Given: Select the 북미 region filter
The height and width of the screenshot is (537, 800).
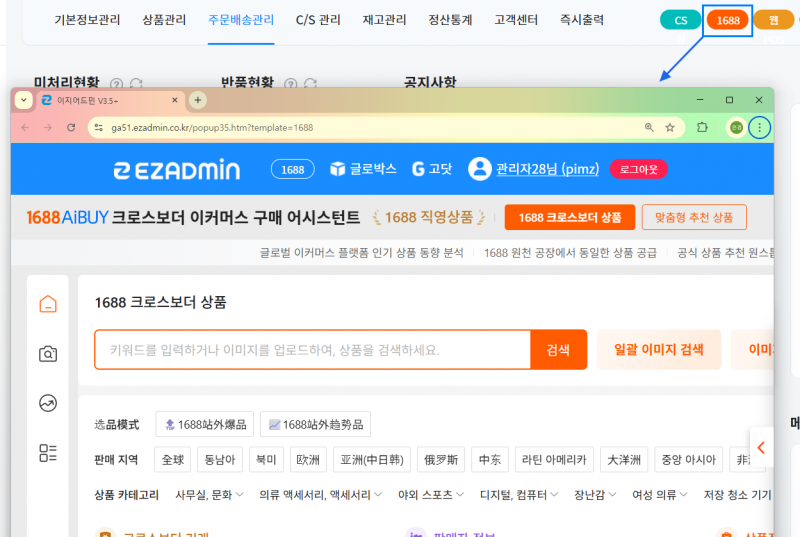Looking at the screenshot, I should (265, 460).
